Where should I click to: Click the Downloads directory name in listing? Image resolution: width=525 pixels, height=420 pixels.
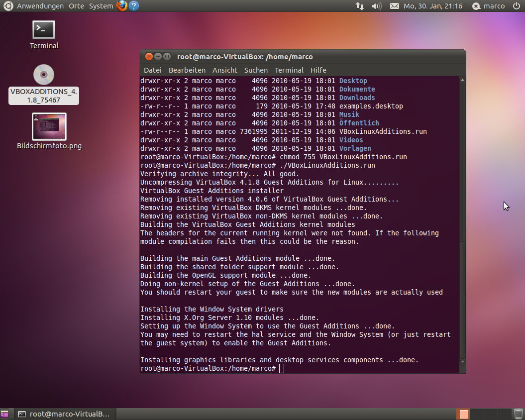coord(357,98)
